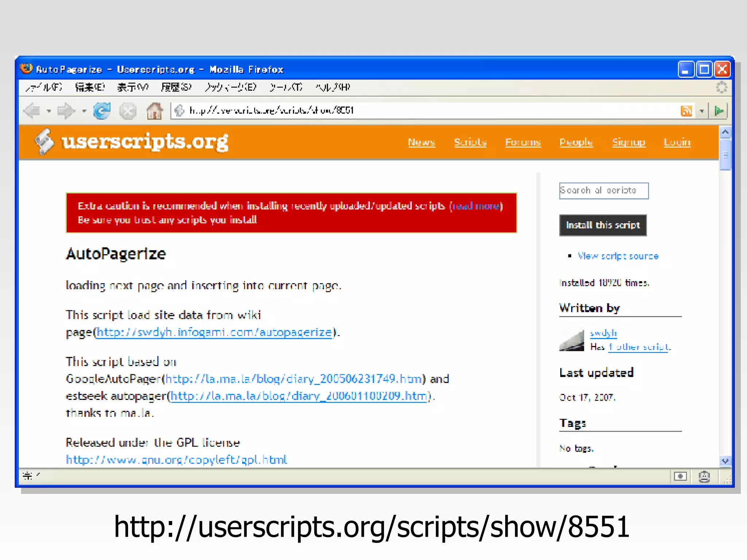
Task: Click the AutoPagerize script title
Action: 116,254
